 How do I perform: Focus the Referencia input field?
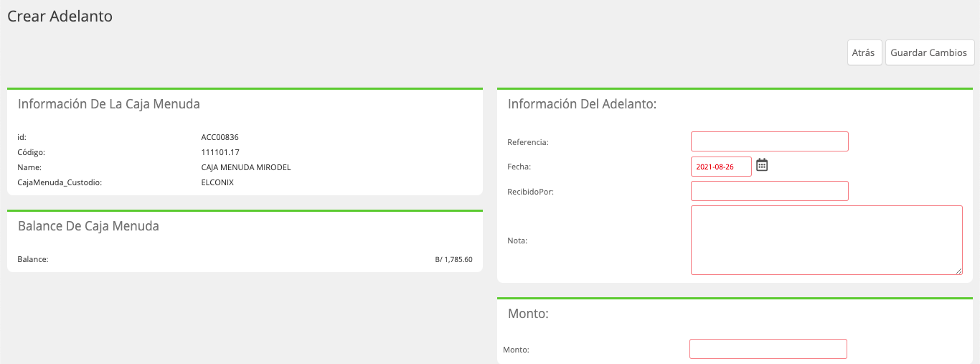tap(770, 141)
